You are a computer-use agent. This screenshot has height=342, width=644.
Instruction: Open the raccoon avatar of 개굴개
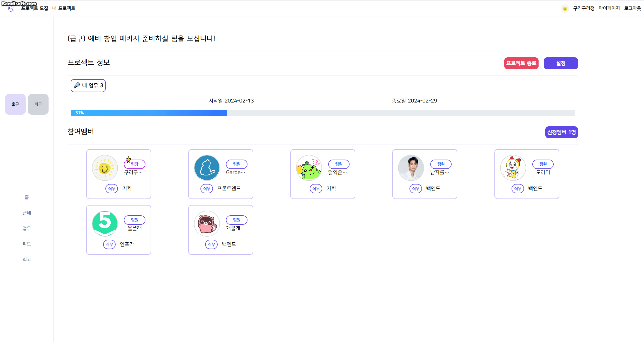pyautogui.click(x=207, y=223)
